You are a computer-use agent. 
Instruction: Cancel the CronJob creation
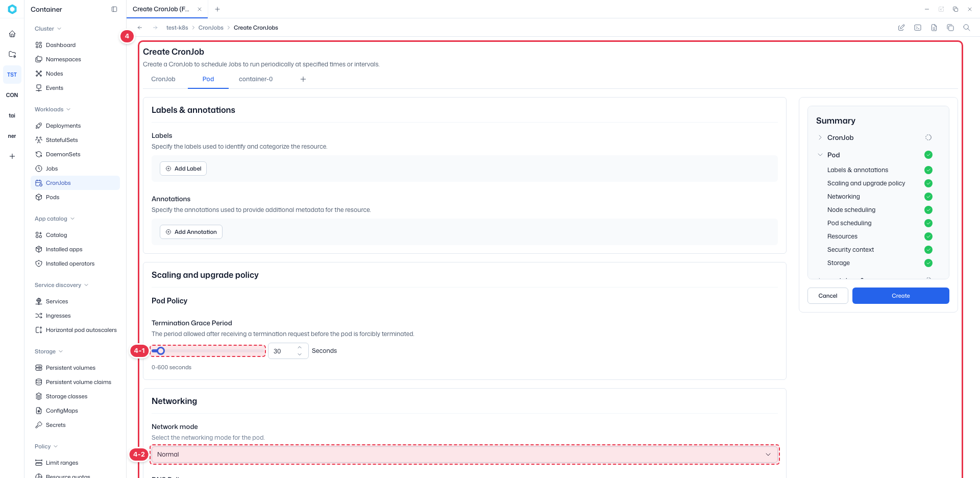pyautogui.click(x=828, y=296)
